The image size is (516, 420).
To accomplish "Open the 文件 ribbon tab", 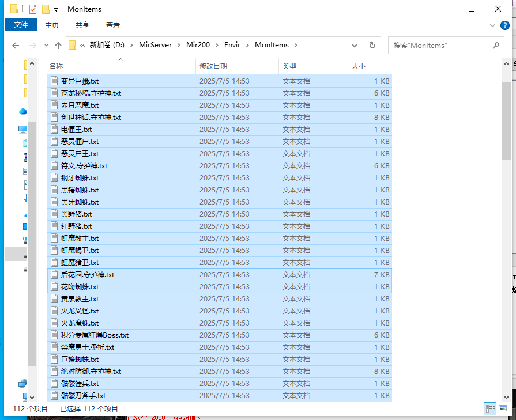I will tap(21, 25).
